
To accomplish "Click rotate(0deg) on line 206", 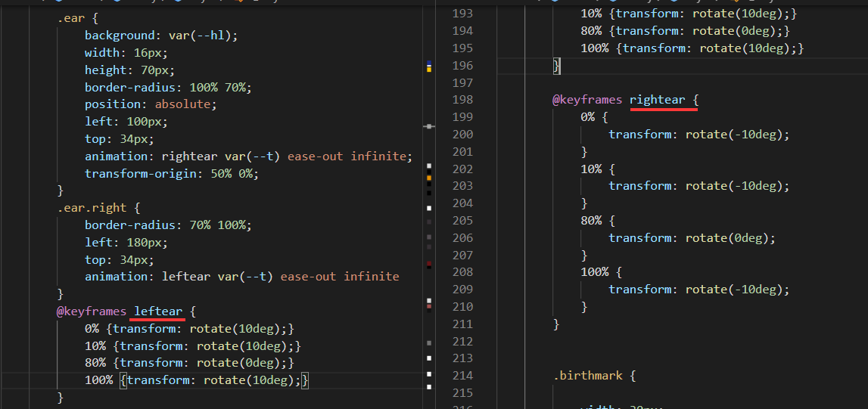I will click(726, 237).
